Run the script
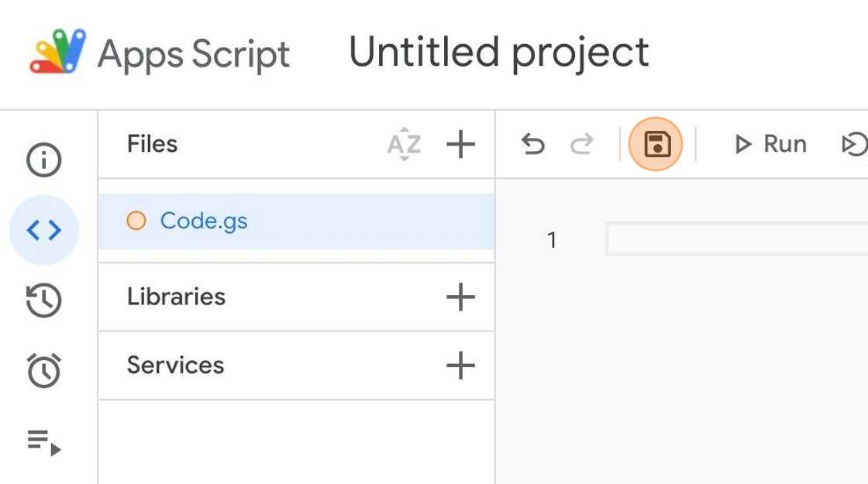868x484 pixels. click(x=770, y=145)
